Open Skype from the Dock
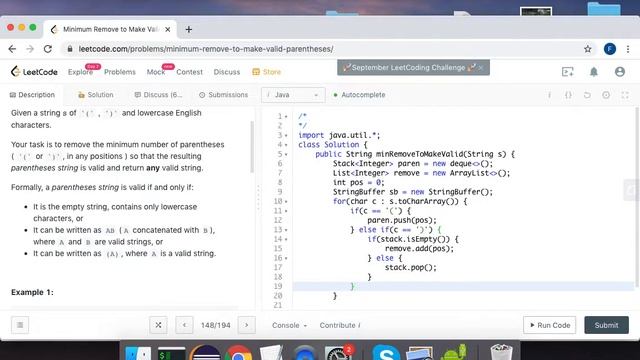This screenshot has height=360, width=640. 385,352
